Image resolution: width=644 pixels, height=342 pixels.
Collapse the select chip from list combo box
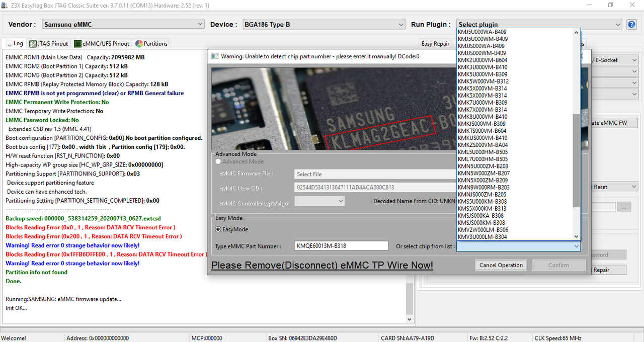click(x=576, y=246)
